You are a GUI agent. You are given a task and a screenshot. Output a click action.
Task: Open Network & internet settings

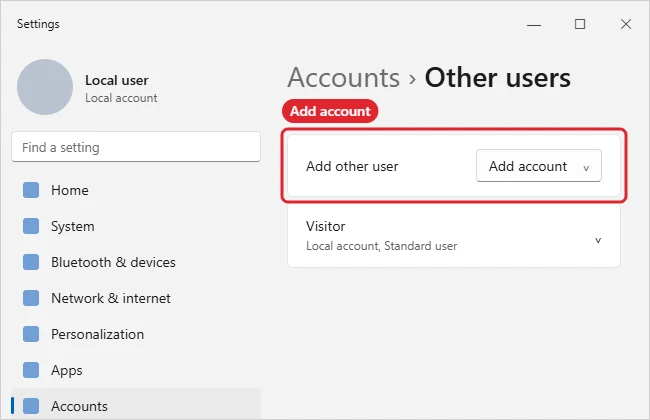[x=136, y=298]
